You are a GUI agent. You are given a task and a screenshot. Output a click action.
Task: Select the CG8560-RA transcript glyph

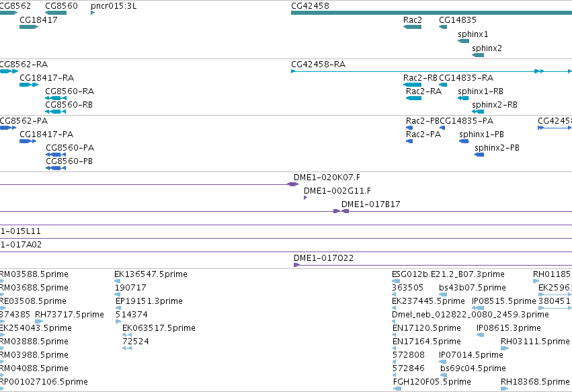(x=56, y=98)
